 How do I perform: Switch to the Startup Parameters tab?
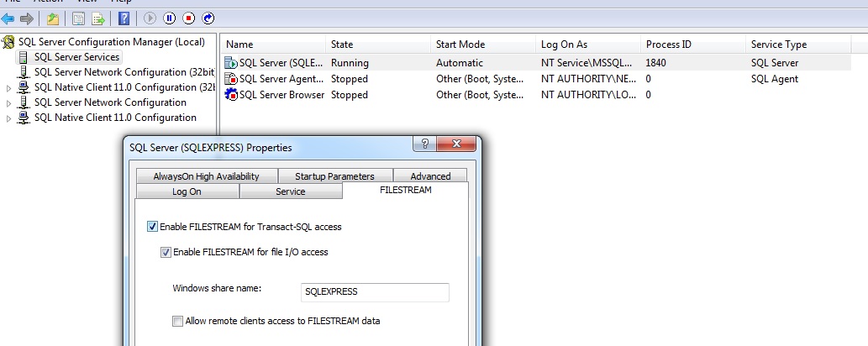pos(335,176)
